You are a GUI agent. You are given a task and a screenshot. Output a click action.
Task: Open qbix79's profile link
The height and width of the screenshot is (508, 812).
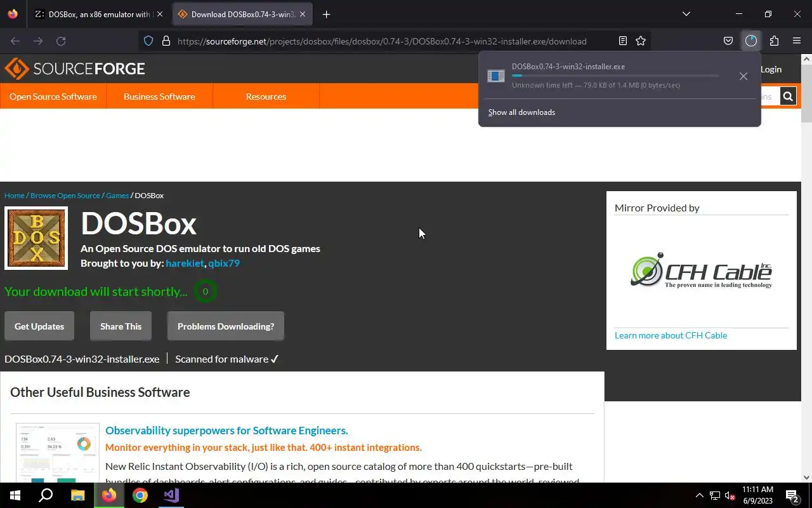(x=224, y=263)
